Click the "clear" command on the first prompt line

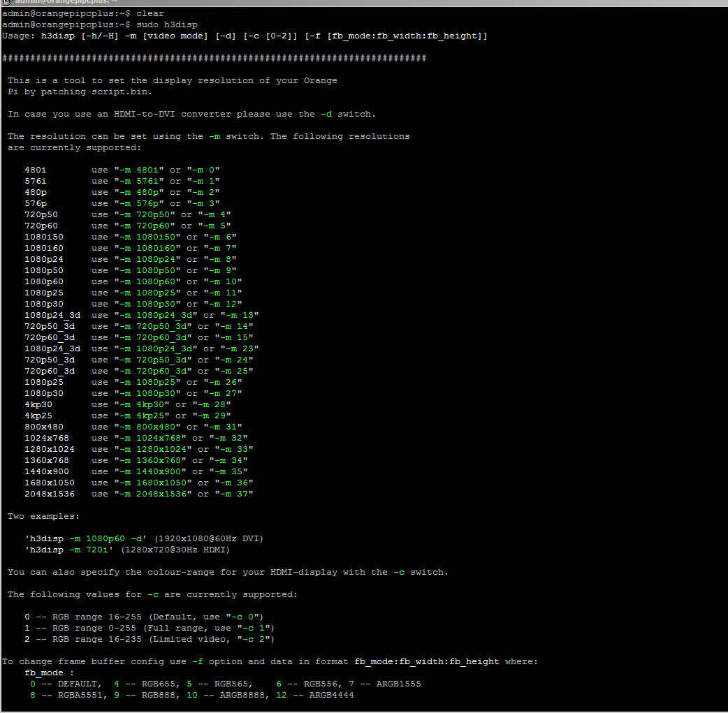pyautogui.click(x=150, y=13)
